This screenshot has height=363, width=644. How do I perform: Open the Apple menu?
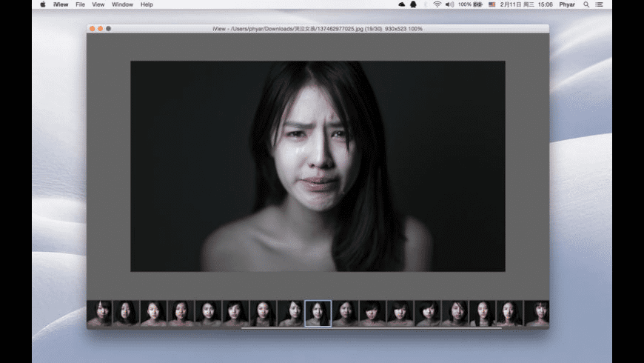pyautogui.click(x=42, y=4)
